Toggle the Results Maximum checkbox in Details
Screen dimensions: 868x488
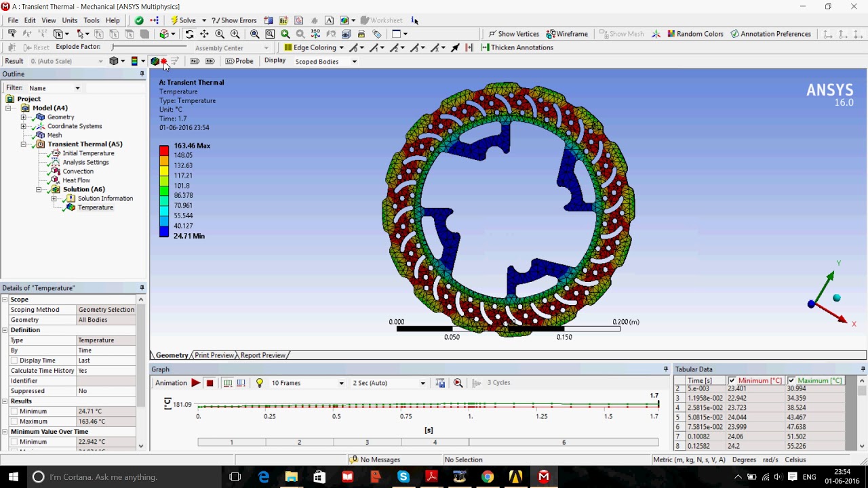[14, 422]
